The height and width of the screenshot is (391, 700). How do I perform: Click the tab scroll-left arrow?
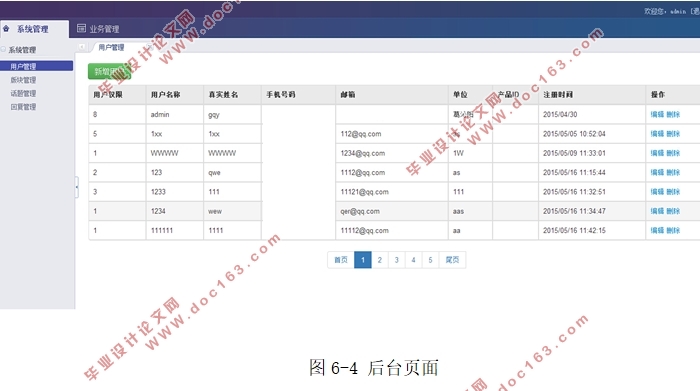(x=82, y=47)
